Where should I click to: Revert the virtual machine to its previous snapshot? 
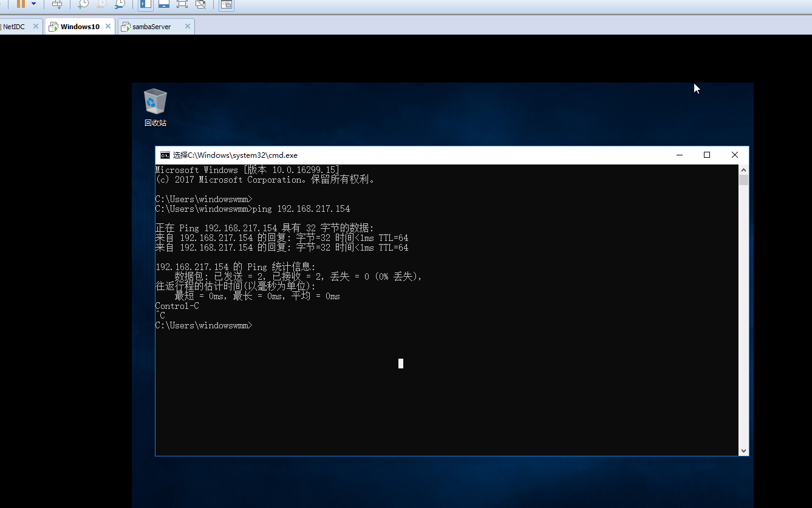[x=101, y=4]
